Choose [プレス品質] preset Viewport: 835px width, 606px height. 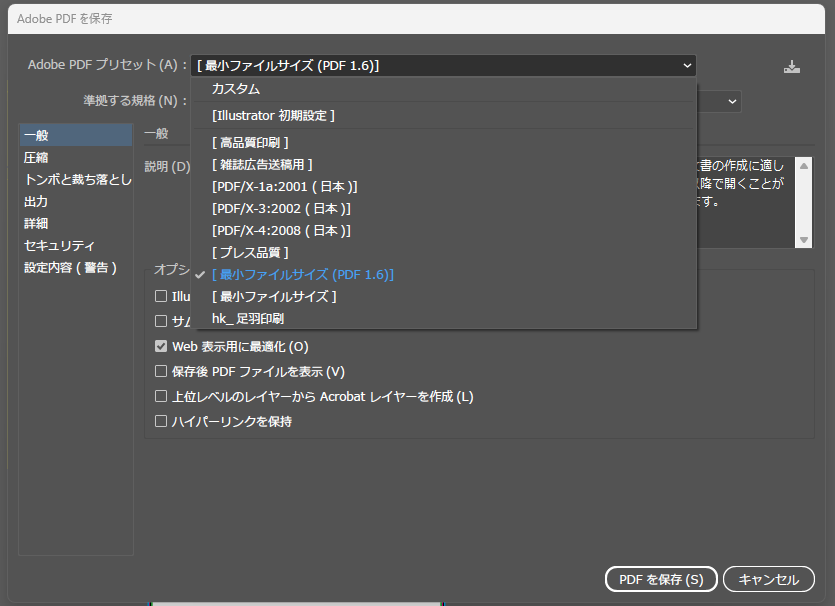(x=250, y=252)
